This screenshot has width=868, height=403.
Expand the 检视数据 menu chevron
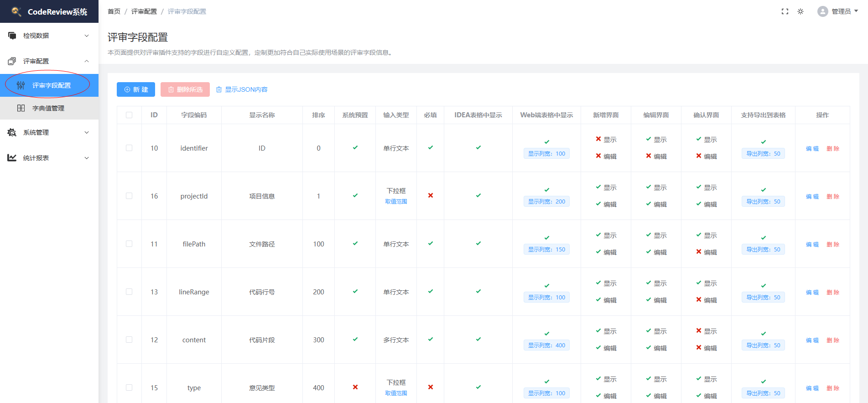87,36
